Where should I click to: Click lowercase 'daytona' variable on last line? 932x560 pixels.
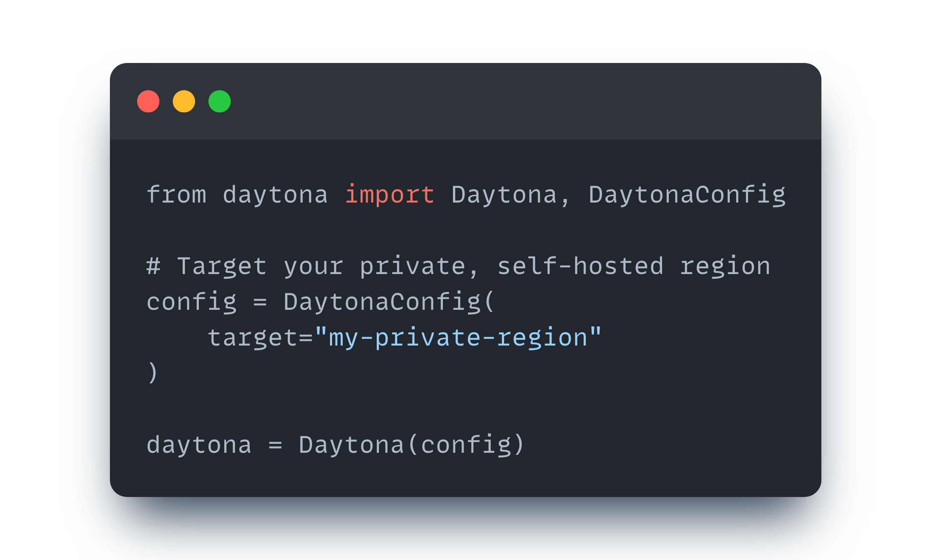pyautogui.click(x=199, y=445)
